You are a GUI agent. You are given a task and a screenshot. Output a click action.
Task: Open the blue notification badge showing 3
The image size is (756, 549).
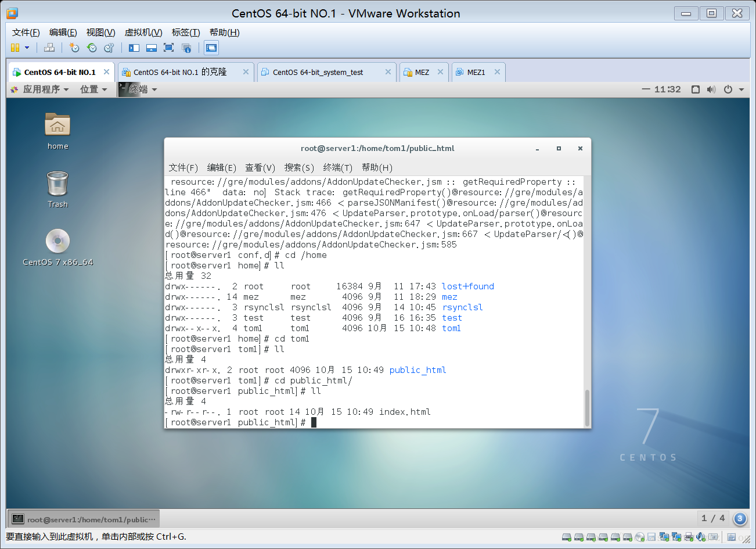click(x=740, y=519)
